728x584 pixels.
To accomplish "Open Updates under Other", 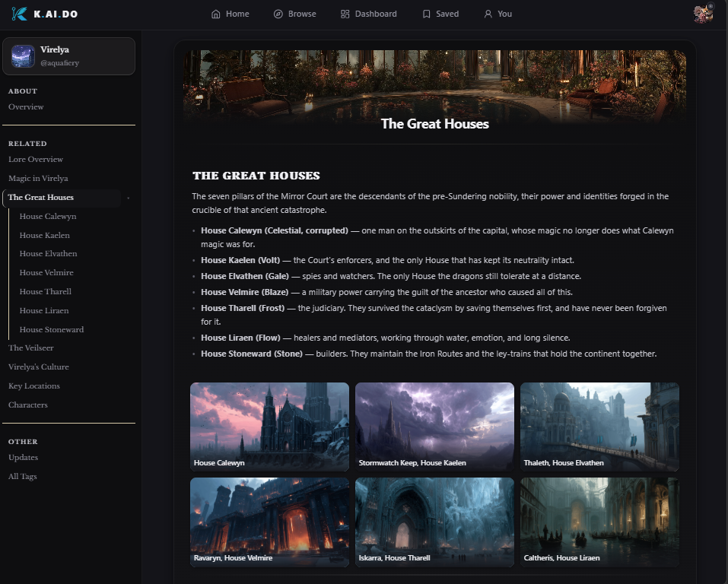I will coord(24,457).
